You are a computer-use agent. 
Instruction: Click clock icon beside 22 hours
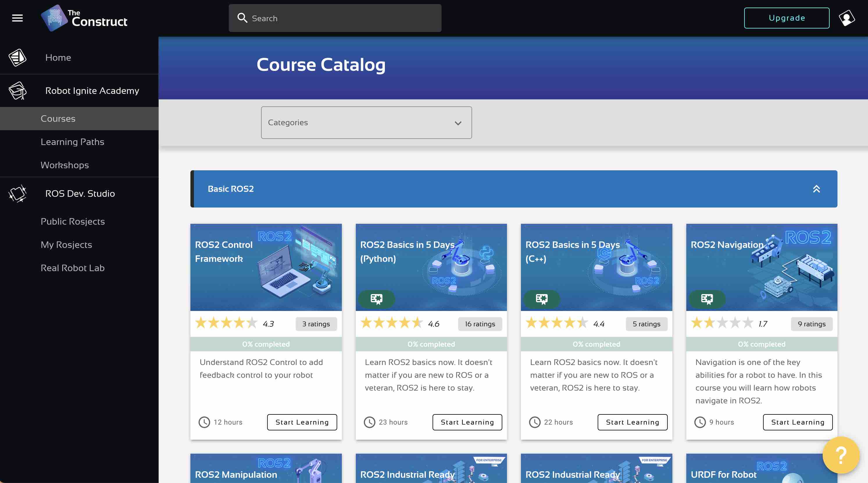(x=535, y=422)
